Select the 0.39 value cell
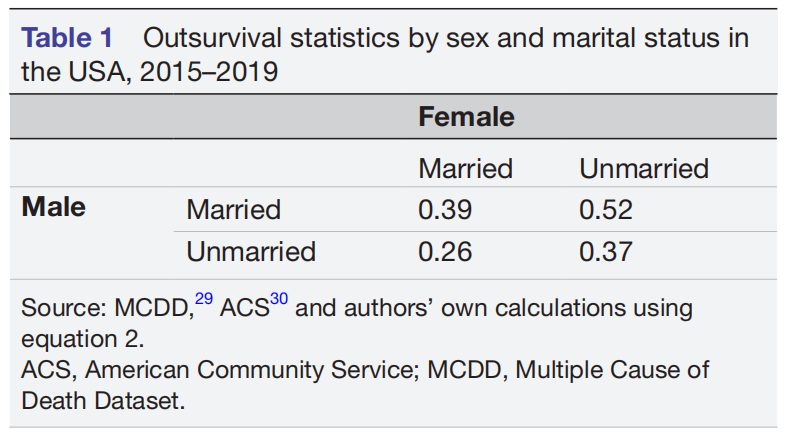This screenshot has width=790, height=443. click(x=445, y=210)
